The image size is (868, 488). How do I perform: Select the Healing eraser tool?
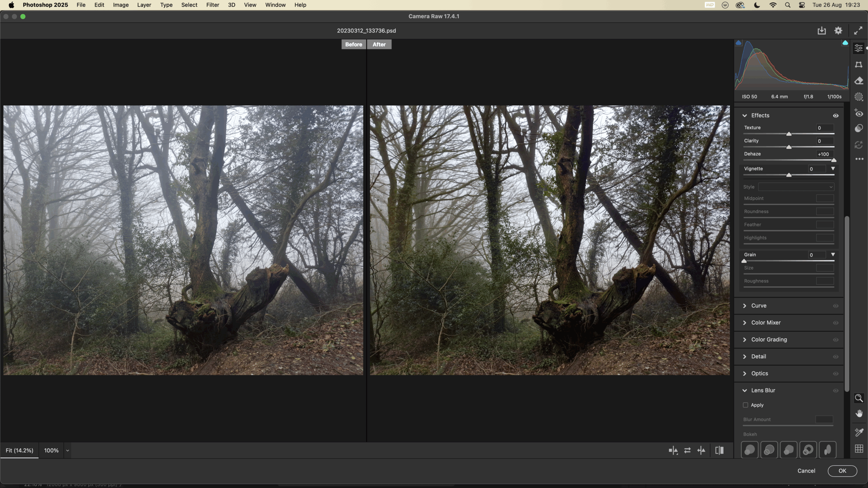point(859,81)
